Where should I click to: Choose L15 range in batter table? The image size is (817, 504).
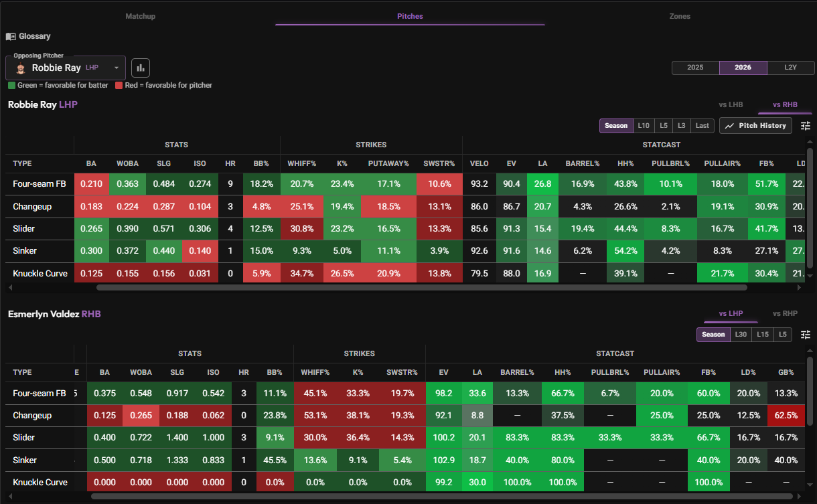(x=763, y=334)
